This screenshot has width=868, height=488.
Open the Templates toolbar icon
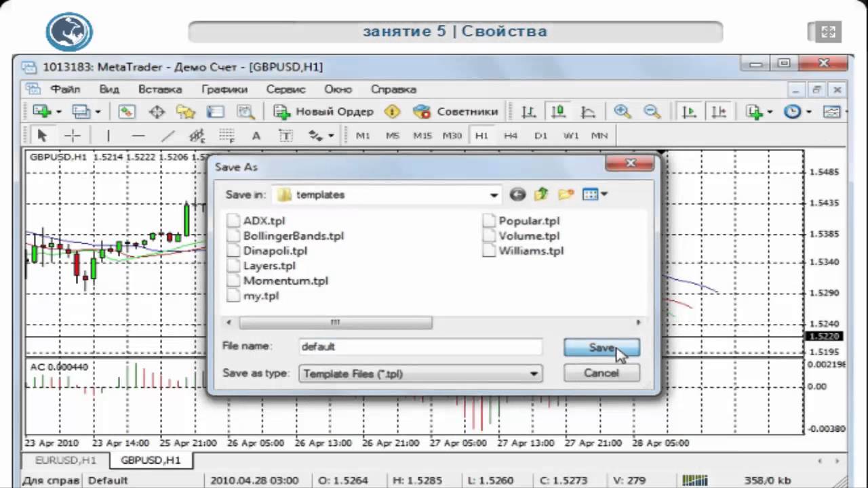(x=832, y=112)
